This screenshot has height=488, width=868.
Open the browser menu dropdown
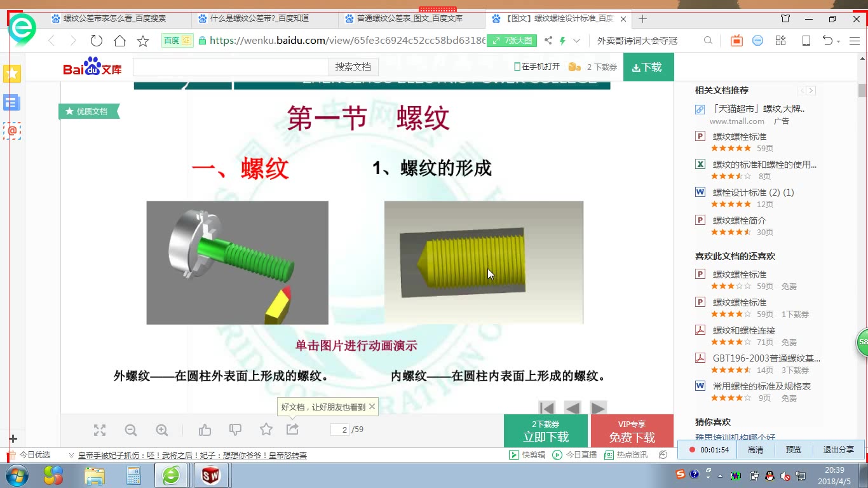(855, 40)
